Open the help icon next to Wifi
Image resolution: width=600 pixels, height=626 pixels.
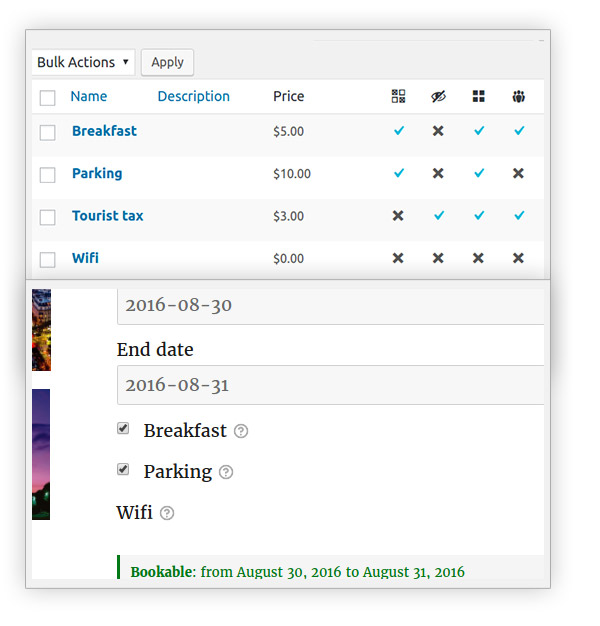point(167,513)
